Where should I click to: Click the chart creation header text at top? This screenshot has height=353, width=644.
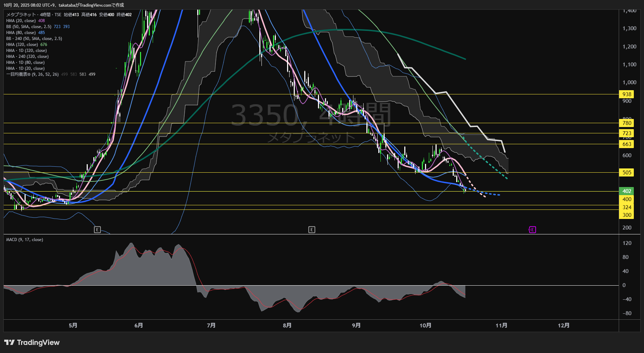point(64,5)
